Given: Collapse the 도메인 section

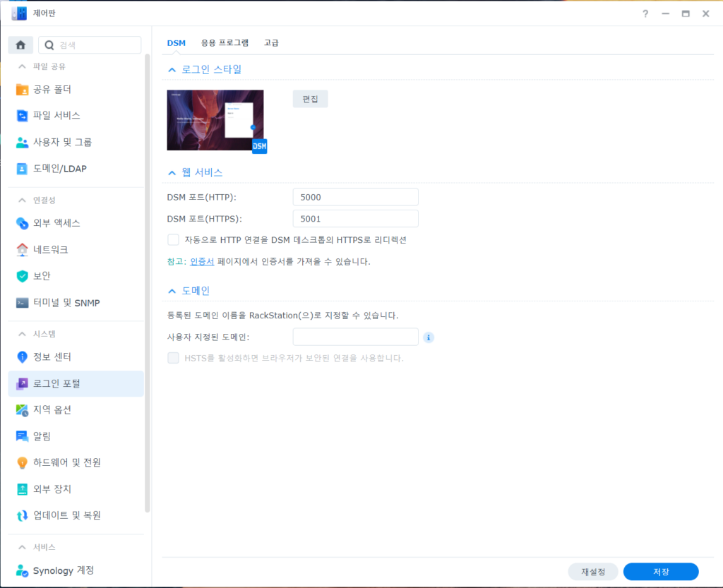Looking at the screenshot, I should tap(171, 291).
